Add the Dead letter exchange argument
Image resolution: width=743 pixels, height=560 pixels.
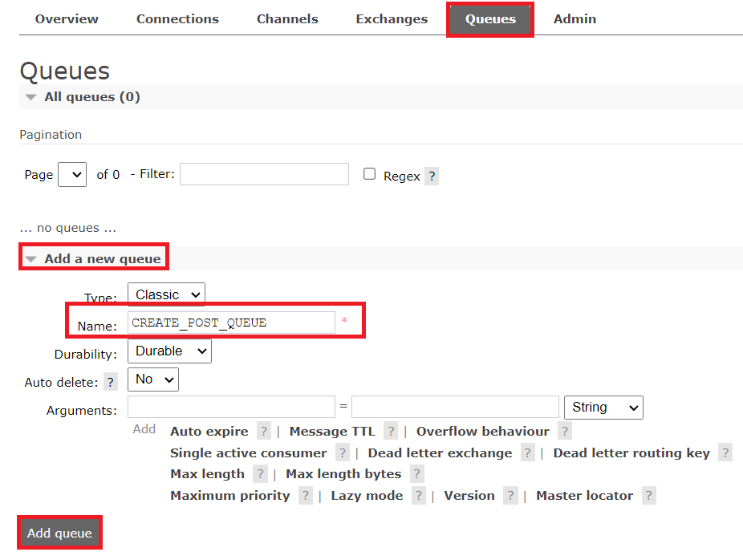coord(440,453)
